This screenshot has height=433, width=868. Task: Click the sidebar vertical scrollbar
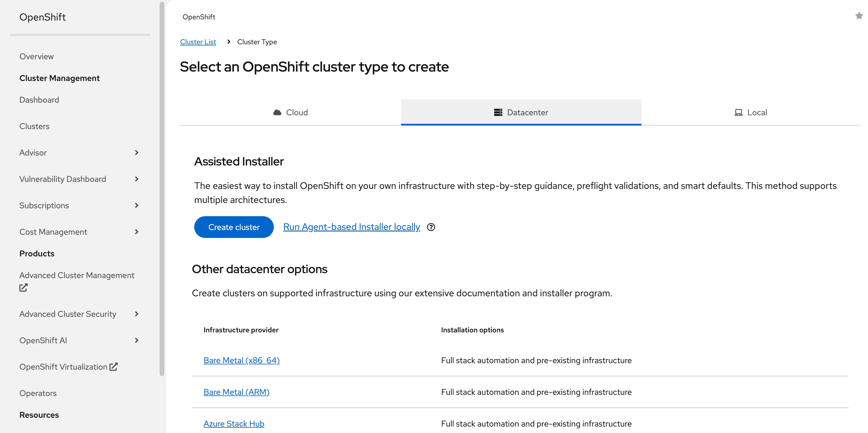(162, 189)
